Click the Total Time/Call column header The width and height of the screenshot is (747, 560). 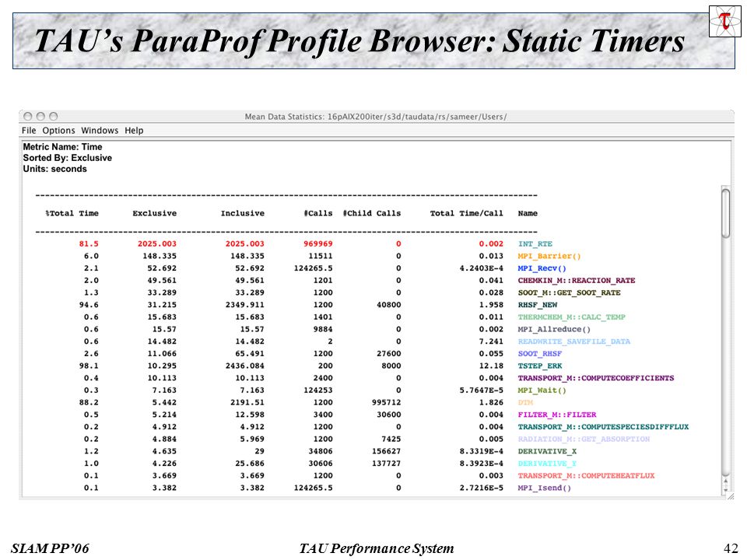pyautogui.click(x=466, y=213)
